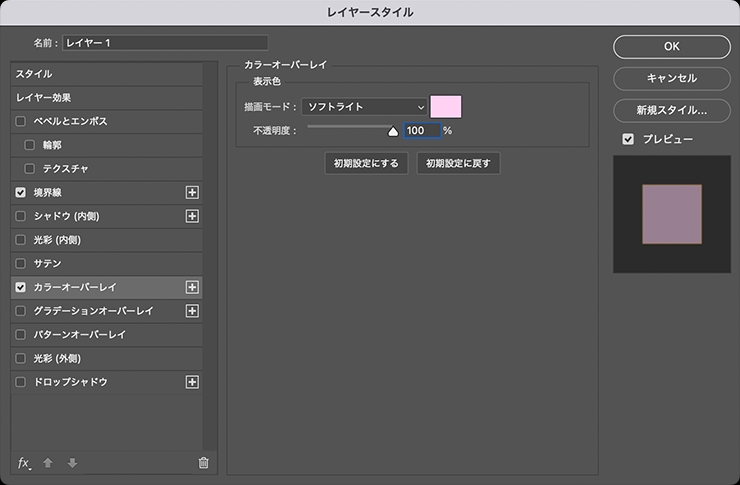Enable the ベベルとエンボス checkbox
This screenshot has height=485, width=740.
[x=20, y=121]
